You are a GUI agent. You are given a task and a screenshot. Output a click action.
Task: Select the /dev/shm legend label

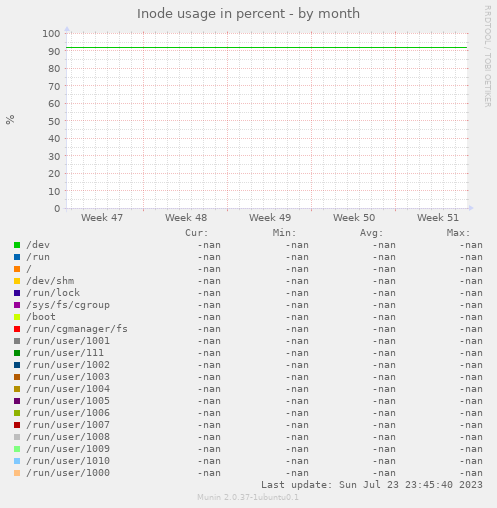tap(50, 281)
